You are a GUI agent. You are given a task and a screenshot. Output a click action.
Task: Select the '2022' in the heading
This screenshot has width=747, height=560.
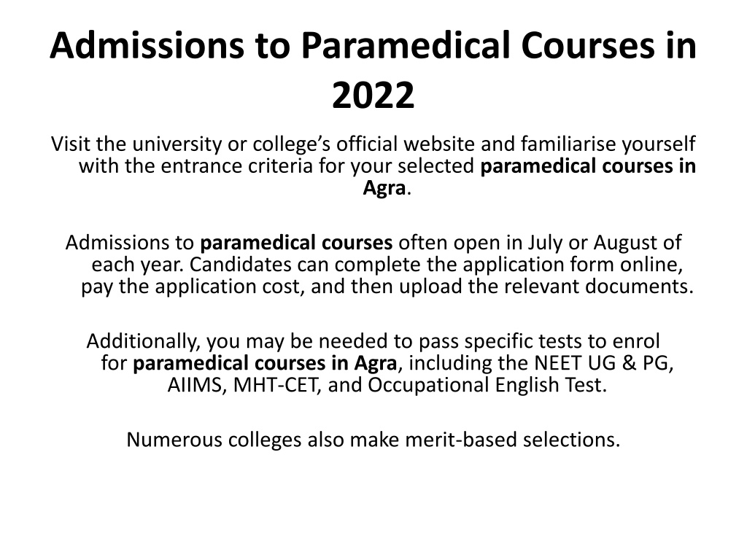point(373,96)
